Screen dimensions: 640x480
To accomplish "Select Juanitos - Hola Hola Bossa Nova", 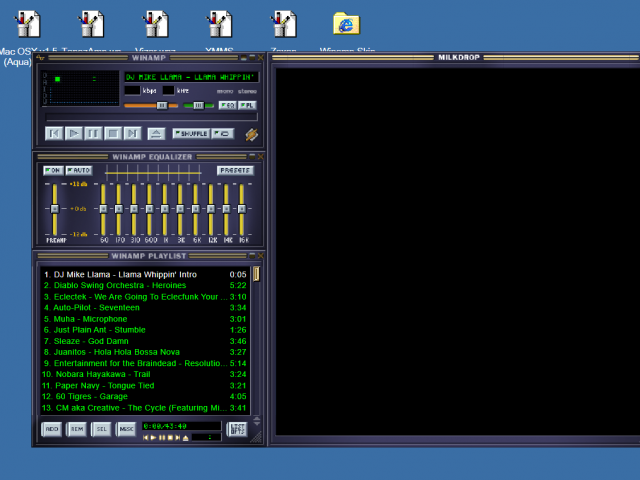I will pos(145,352).
